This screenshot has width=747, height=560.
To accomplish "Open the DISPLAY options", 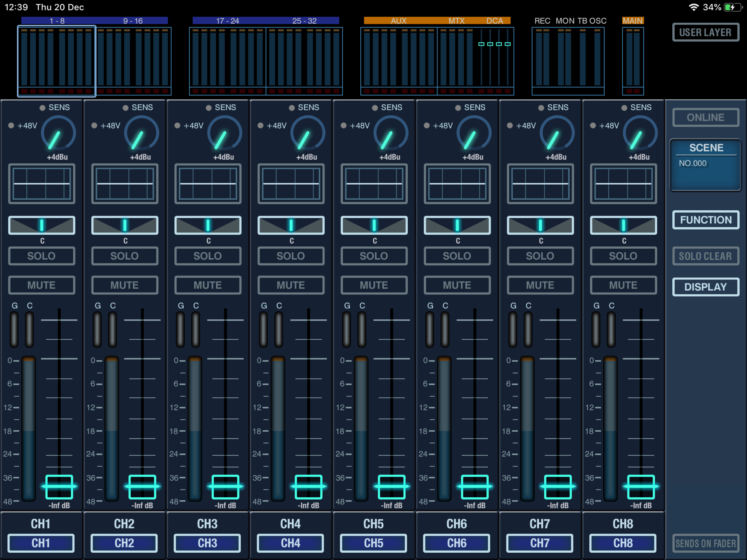I will (705, 287).
